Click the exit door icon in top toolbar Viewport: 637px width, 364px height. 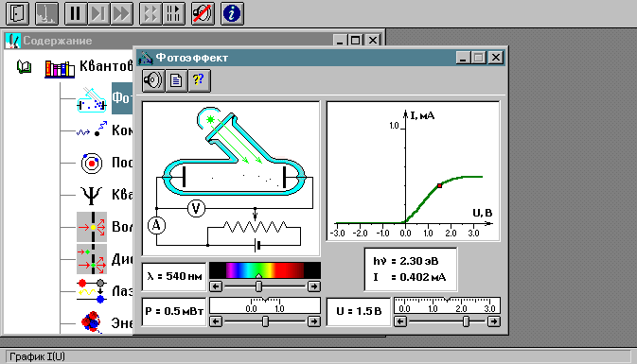[x=17, y=13]
